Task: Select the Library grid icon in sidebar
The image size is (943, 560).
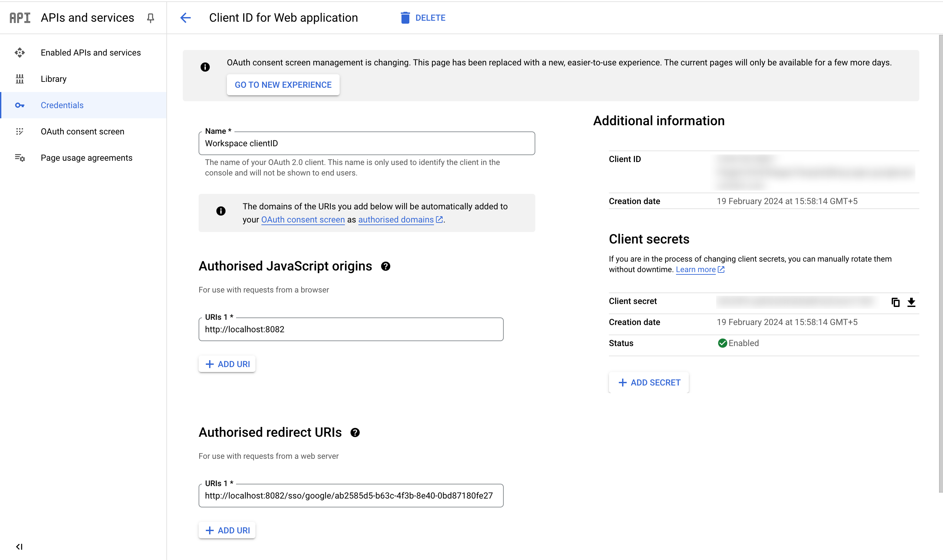Action: tap(20, 79)
